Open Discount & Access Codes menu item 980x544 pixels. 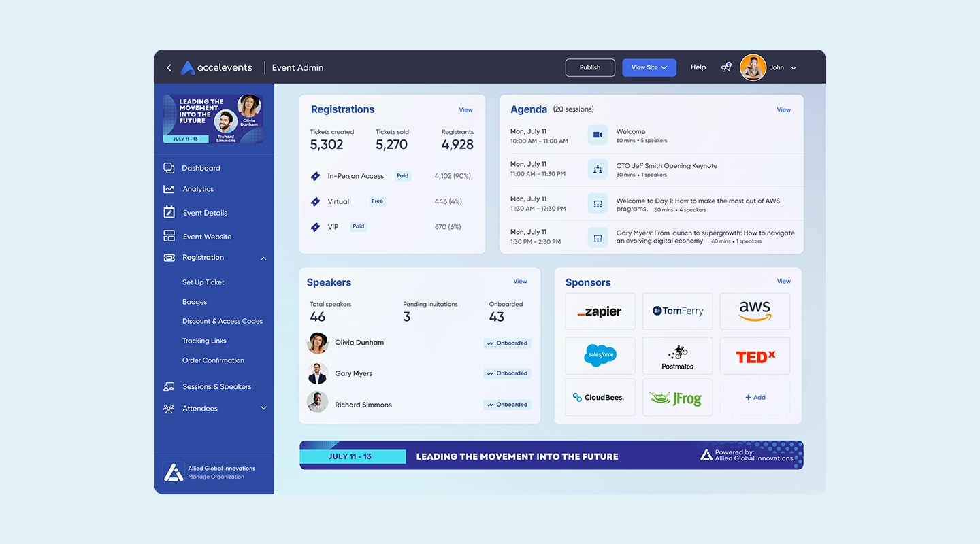click(x=223, y=320)
